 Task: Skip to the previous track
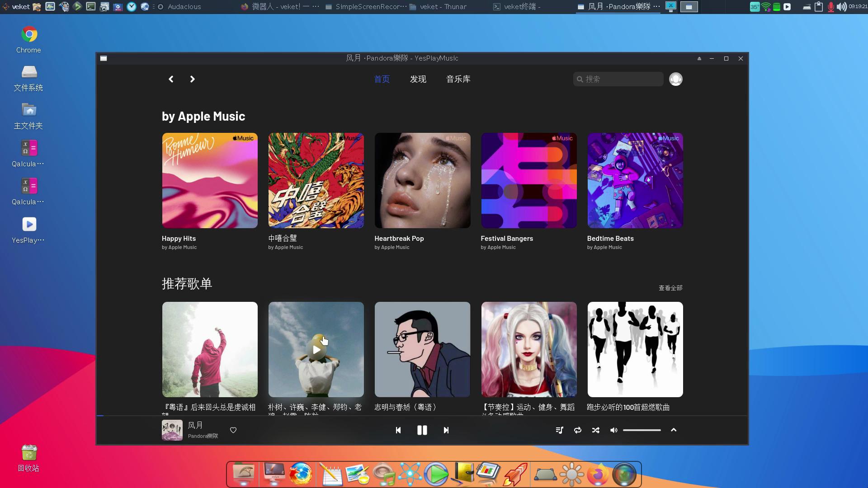[398, 430]
